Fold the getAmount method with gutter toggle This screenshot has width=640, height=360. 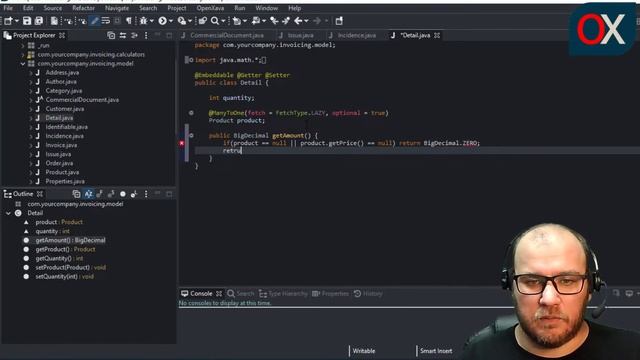tap(191, 136)
